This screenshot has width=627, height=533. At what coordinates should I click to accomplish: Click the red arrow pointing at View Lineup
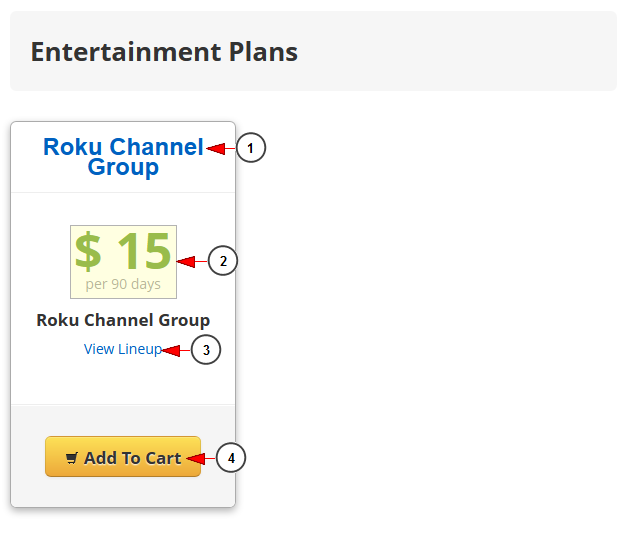pos(176,351)
